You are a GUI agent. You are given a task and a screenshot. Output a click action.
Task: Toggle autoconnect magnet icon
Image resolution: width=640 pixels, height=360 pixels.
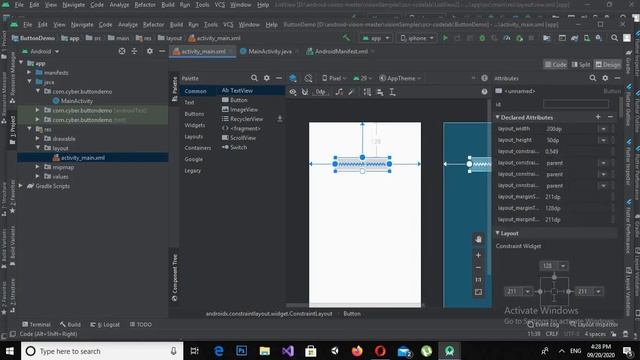coord(305,92)
